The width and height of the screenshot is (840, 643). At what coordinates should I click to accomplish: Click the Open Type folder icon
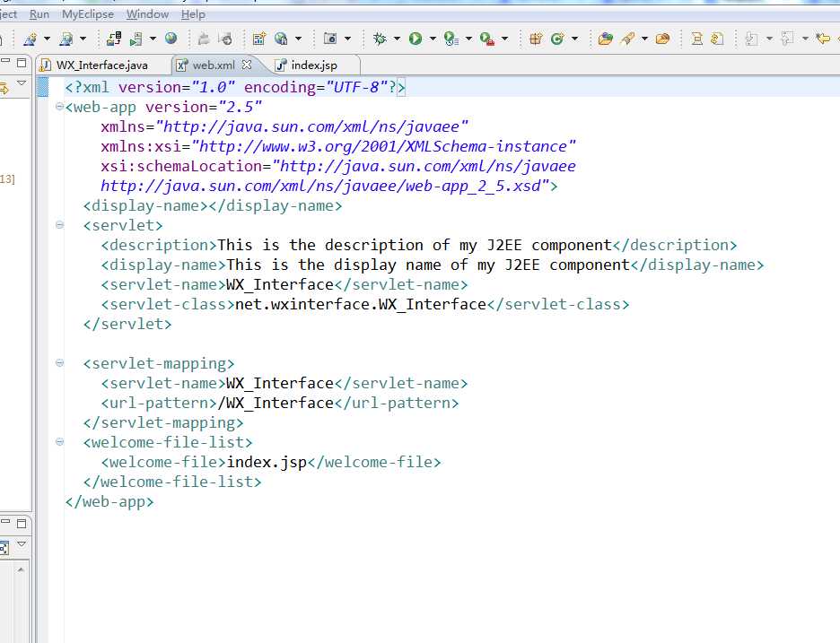click(x=606, y=39)
